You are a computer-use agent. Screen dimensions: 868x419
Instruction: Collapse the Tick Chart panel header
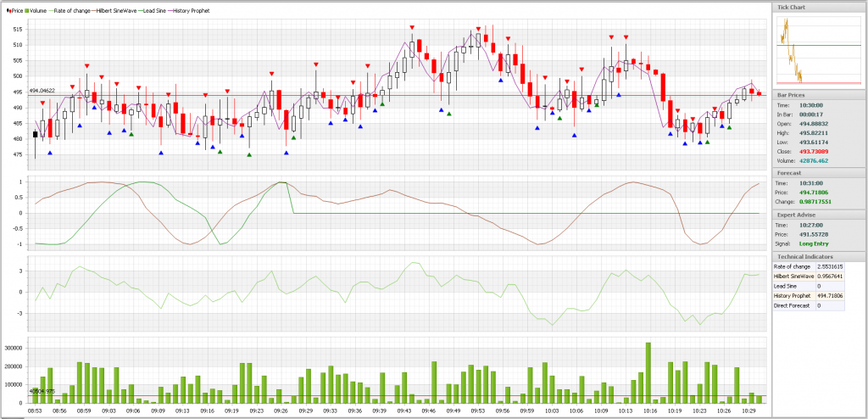pos(820,7)
